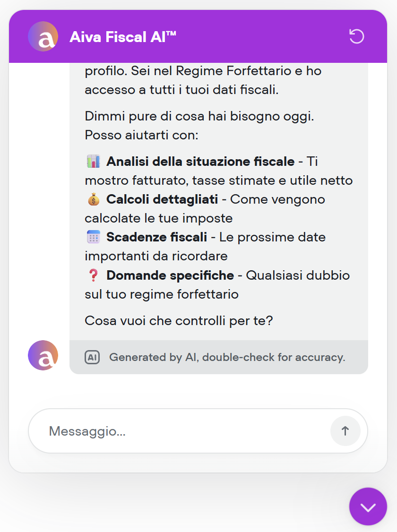The width and height of the screenshot is (397, 532).
Task: Click the calendar emoji for Scadenze fiscali
Action: tap(93, 237)
